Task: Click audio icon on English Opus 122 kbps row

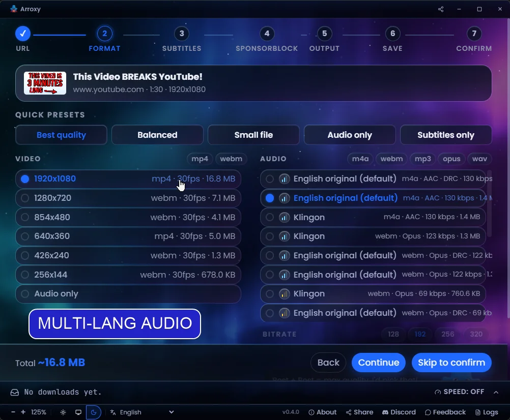Action: [x=285, y=275]
